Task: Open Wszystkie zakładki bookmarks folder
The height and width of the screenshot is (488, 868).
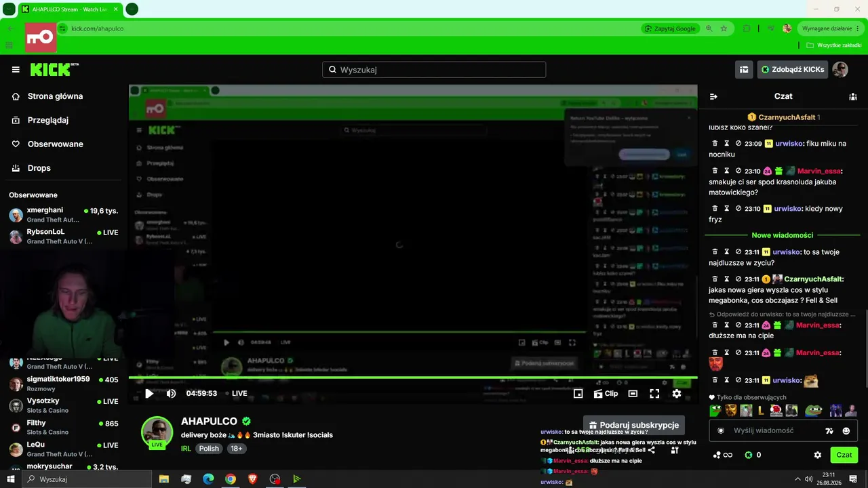Action: pyautogui.click(x=833, y=45)
